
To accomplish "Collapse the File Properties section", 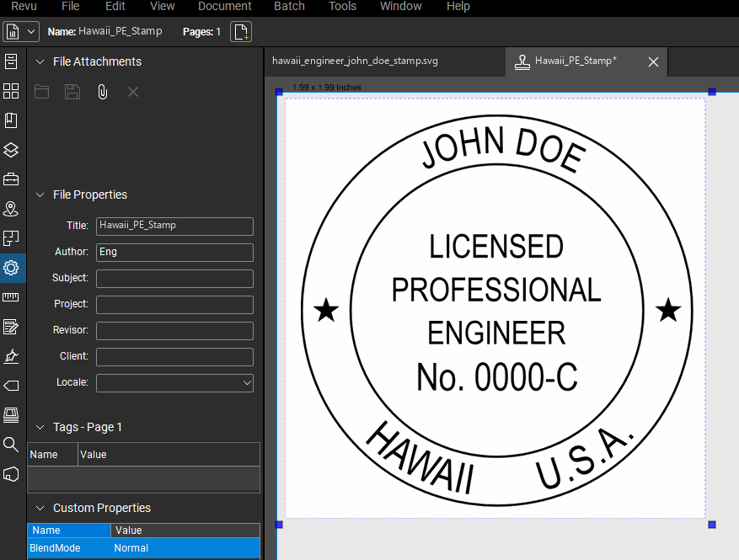I will point(40,195).
